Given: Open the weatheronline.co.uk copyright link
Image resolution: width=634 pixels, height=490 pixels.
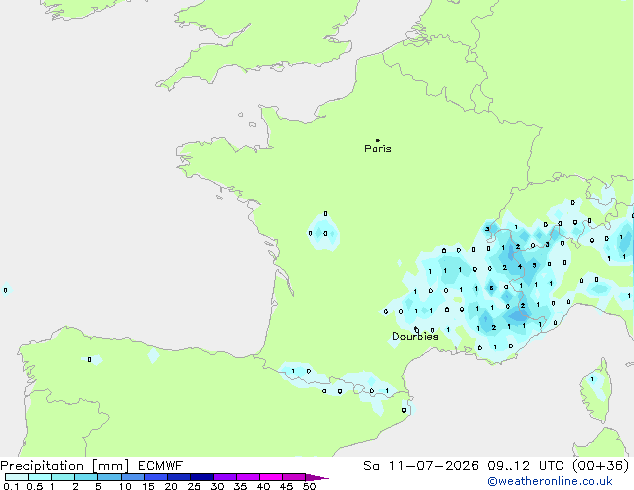Looking at the screenshot, I should tap(550, 481).
